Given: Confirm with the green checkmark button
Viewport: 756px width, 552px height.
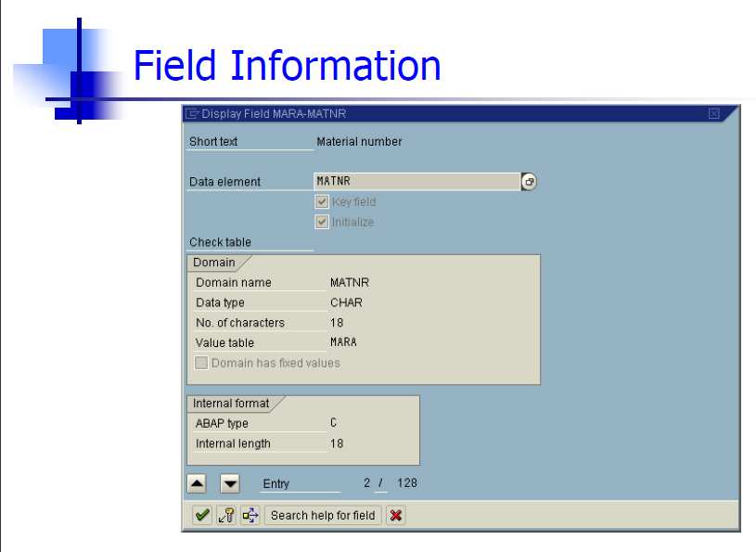Looking at the screenshot, I should pyautogui.click(x=202, y=515).
